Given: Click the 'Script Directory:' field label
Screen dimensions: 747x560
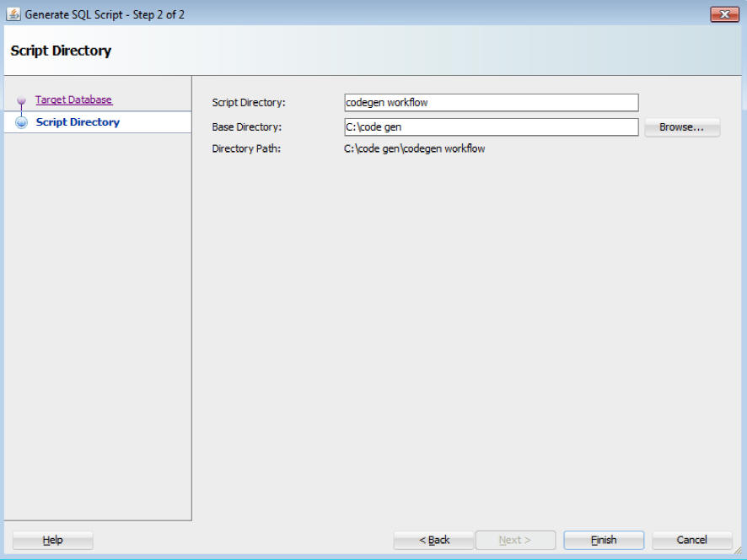Looking at the screenshot, I should 249,102.
